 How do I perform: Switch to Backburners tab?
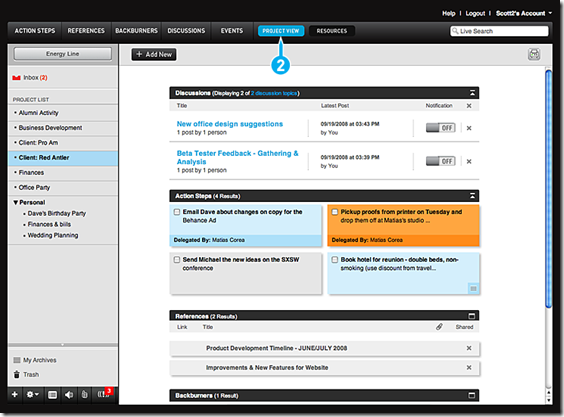click(136, 31)
